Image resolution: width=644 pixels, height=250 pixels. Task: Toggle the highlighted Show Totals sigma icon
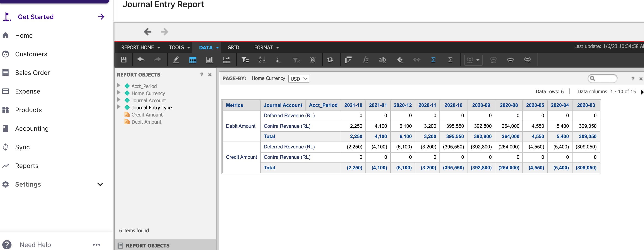433,60
